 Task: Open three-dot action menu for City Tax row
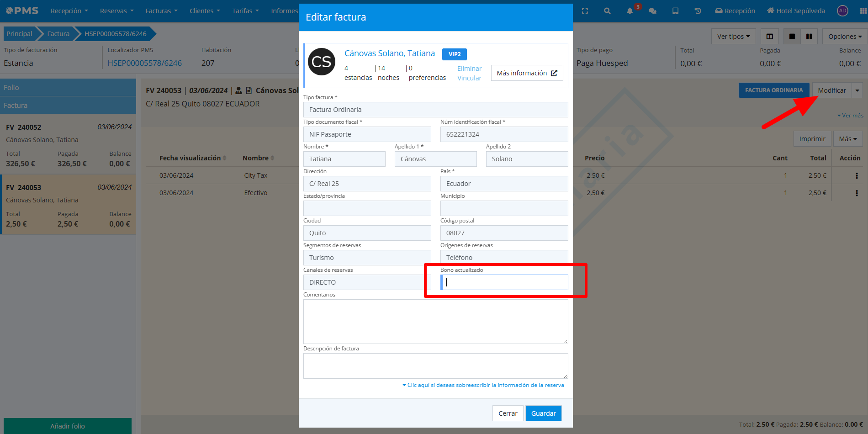coord(857,175)
